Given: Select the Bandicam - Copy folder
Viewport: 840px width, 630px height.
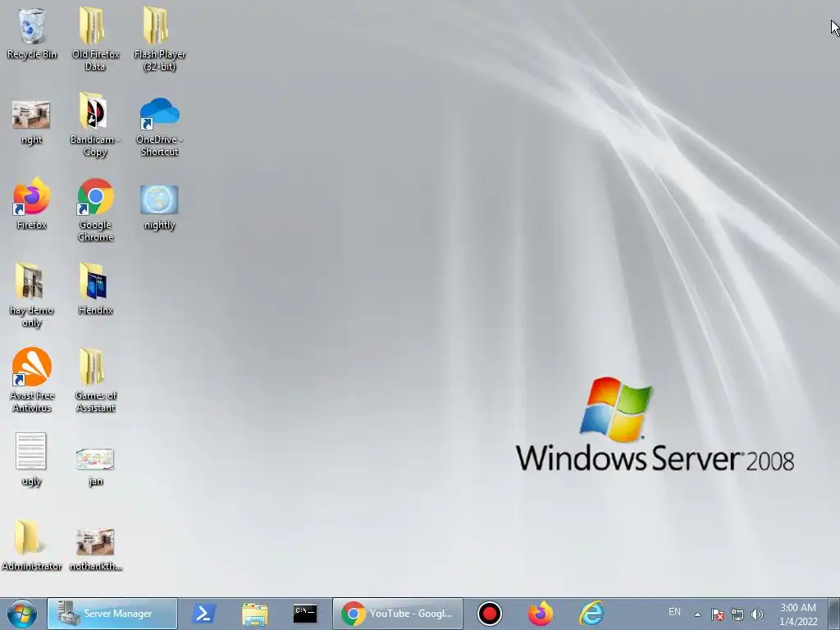Looking at the screenshot, I should [95, 125].
